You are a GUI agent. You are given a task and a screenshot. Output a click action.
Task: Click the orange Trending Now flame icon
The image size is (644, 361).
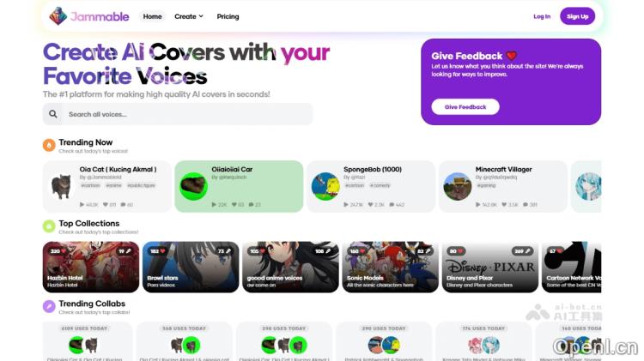click(49, 145)
